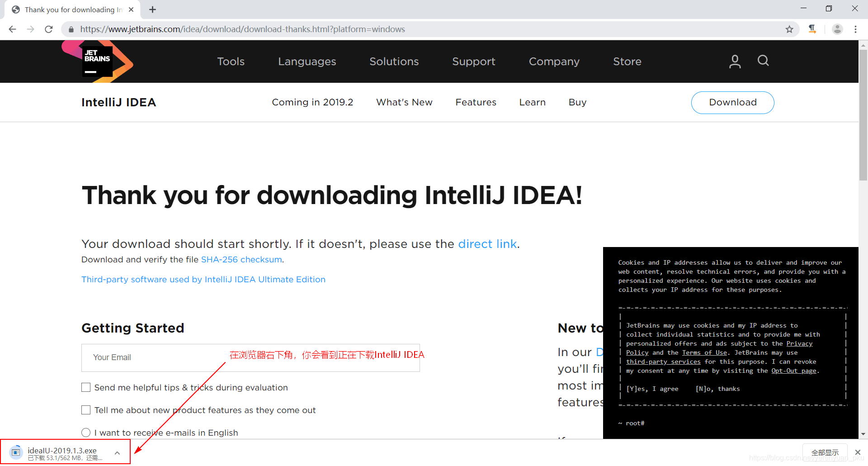Check Send me helpful tips checkbox

tap(86, 387)
